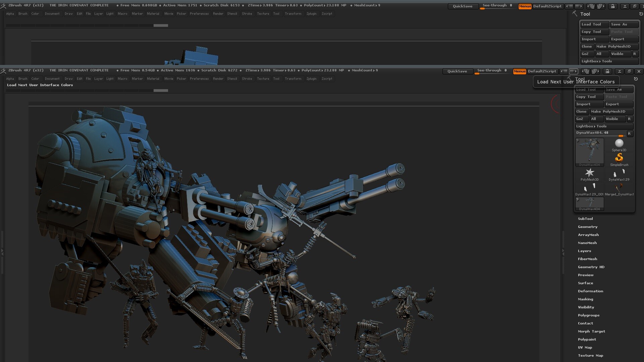Expand the left tray divider arrows
The width and height of the screenshot is (644, 362).
tap(2, 252)
